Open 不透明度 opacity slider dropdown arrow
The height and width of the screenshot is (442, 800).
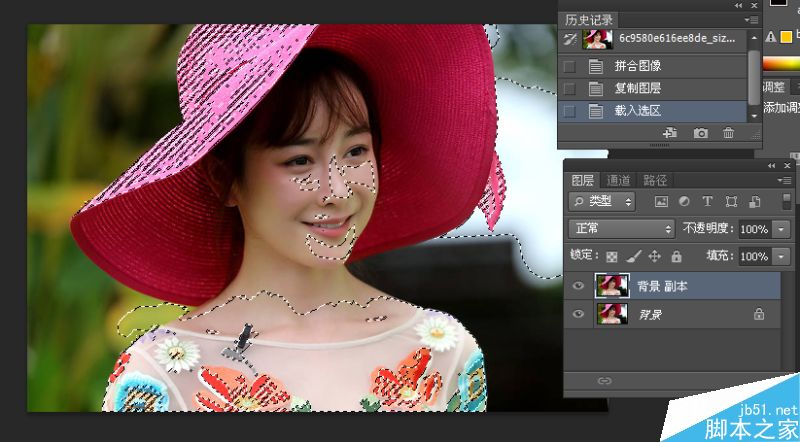(x=781, y=229)
